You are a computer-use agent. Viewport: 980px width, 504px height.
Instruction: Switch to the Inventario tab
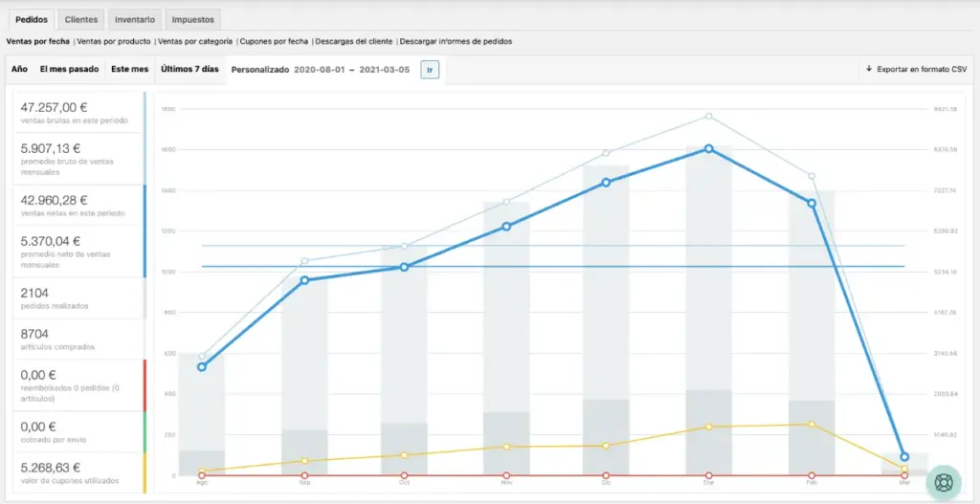pos(134,19)
